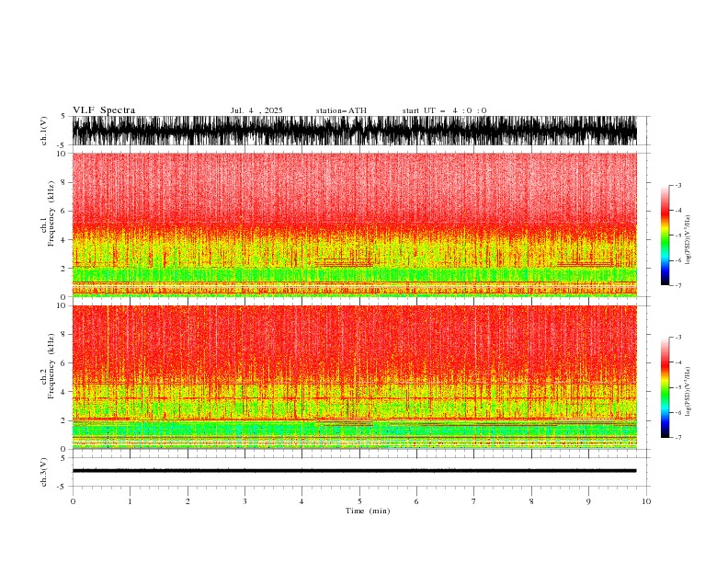Click the "-3" label on ch.2 colorbar
The image size is (728, 563).
click(x=677, y=338)
